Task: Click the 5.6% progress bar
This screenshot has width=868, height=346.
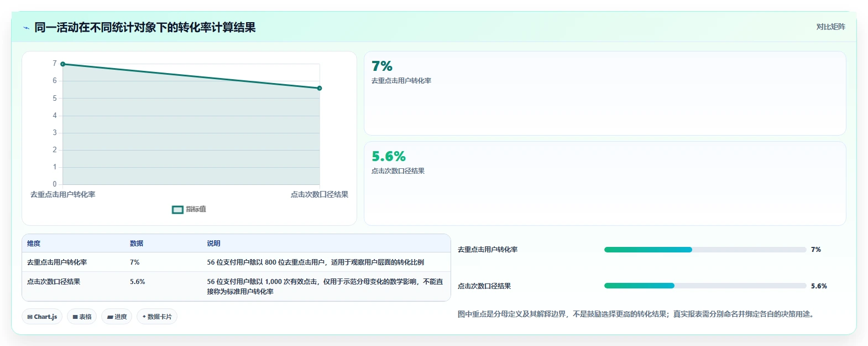Action: (x=705, y=286)
